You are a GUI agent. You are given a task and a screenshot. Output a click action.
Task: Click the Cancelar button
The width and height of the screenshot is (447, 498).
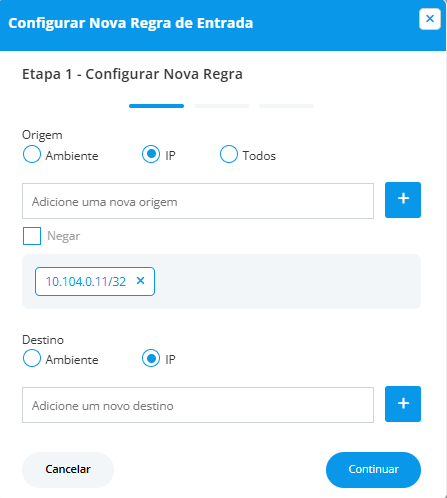click(x=68, y=469)
